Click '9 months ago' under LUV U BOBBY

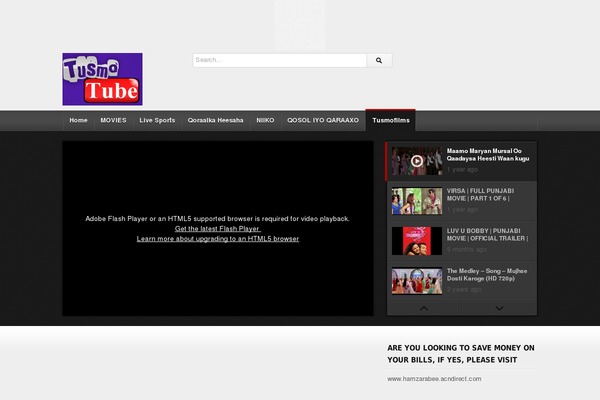point(466,250)
